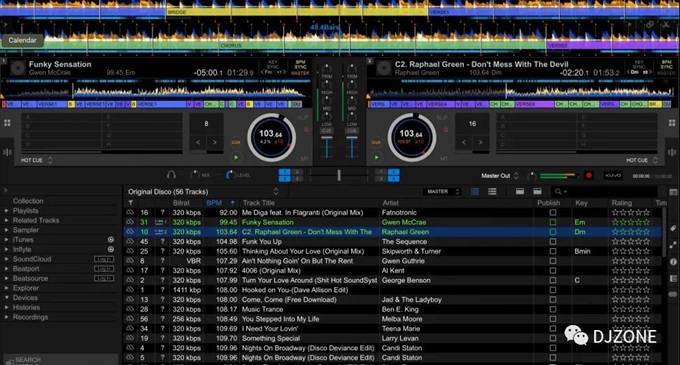Screen dimensions: 680x365
Task: Switch browser to list view
Action: (492, 191)
